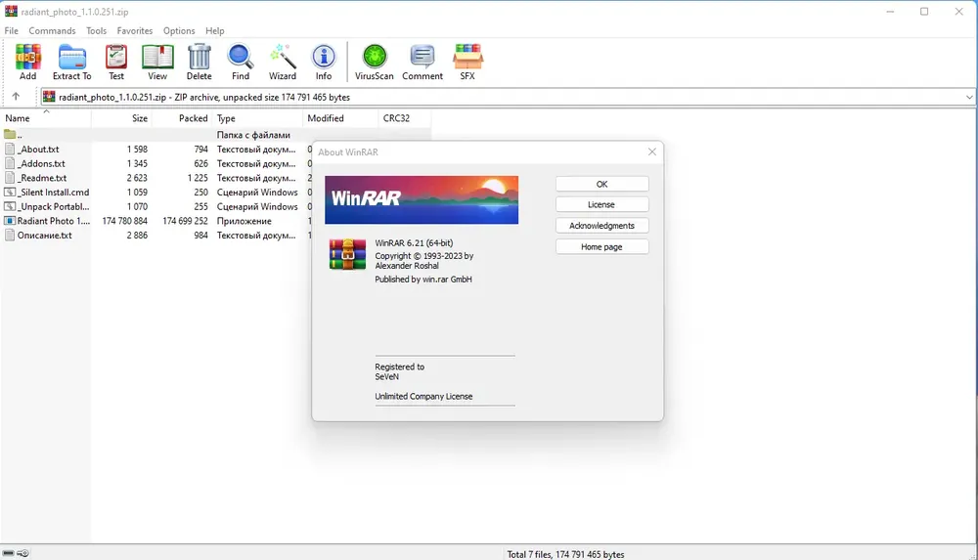Create SFX archive via SFX icon
This screenshot has width=978, height=560.
click(x=467, y=62)
